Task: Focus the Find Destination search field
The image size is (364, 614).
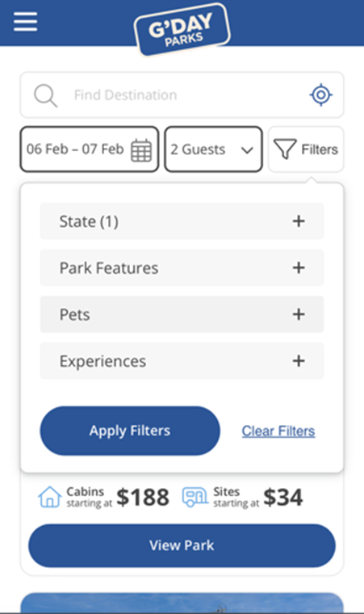Action: [x=182, y=95]
